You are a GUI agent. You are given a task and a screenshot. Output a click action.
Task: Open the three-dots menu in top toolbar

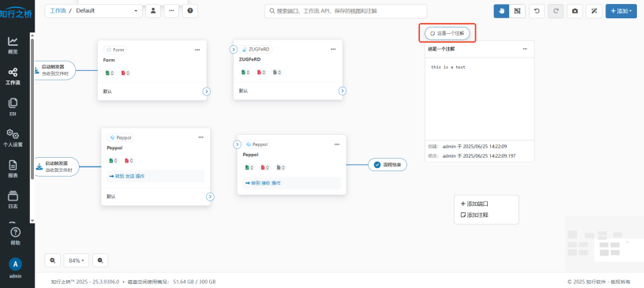(172, 11)
